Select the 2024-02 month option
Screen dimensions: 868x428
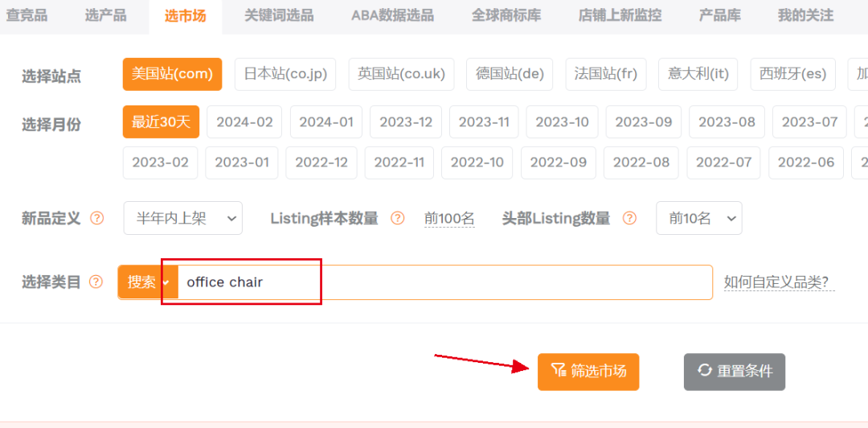[244, 122]
